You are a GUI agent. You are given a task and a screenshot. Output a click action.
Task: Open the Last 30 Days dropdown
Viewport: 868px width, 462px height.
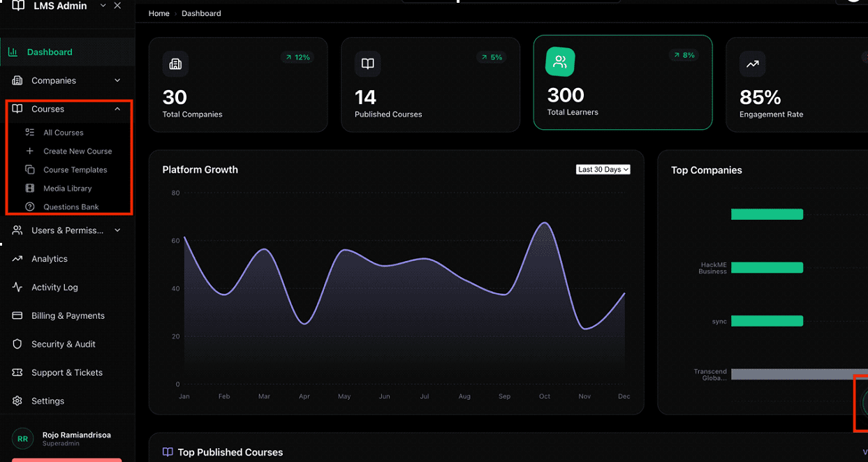(603, 170)
